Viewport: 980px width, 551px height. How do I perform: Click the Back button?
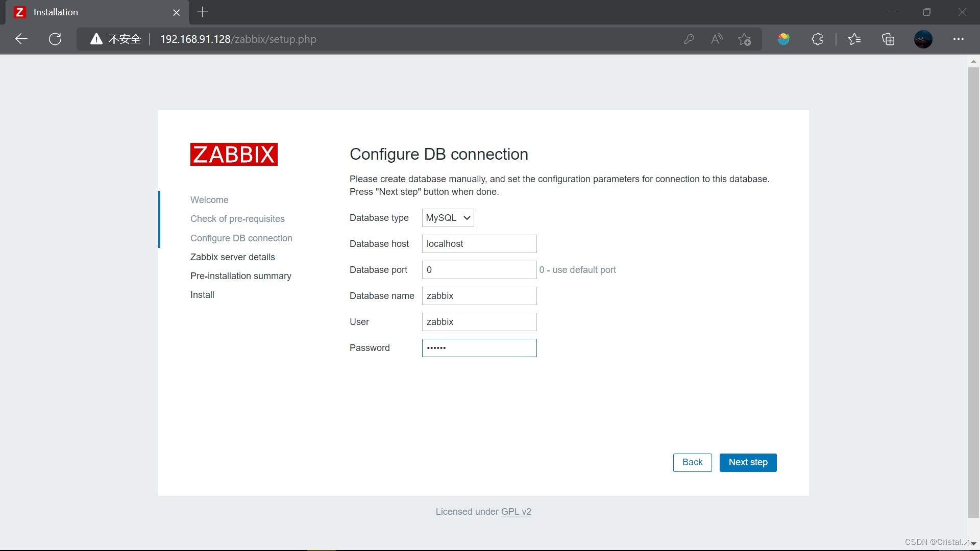click(x=692, y=462)
